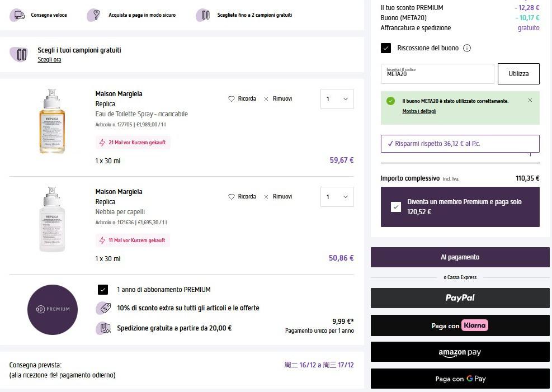Click the Premium round logo
Screen dimensions: 552x392
(x=53, y=309)
